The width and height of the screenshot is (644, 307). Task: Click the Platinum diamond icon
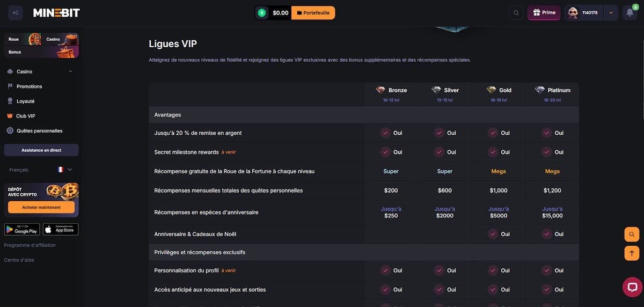pyautogui.click(x=539, y=90)
